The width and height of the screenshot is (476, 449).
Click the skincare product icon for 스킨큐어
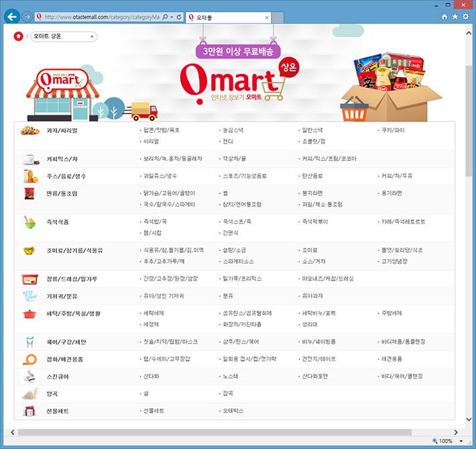tap(29, 377)
